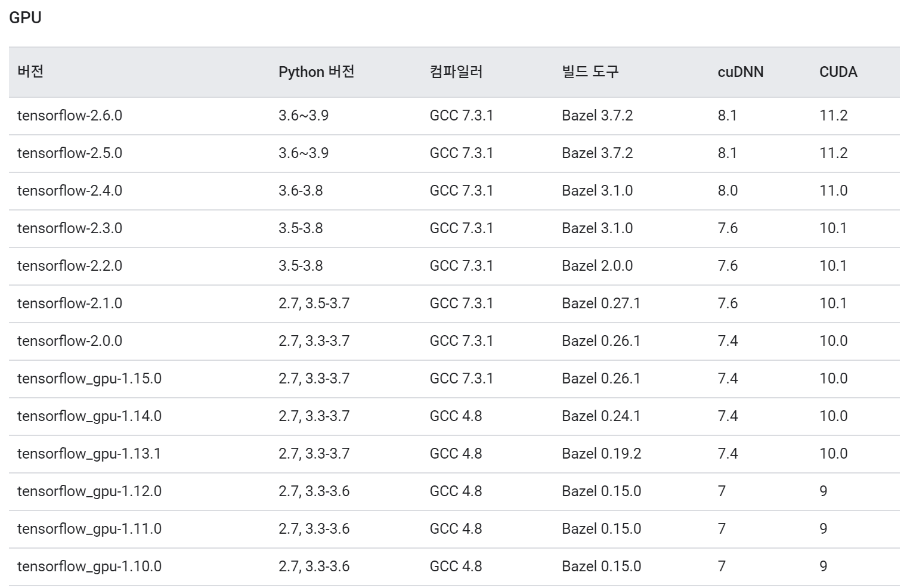Screen dimensions: 910x588
Task: Click GCC 4.8 in tensorflow_gpu-1.10.0 row
Action: coord(456,567)
